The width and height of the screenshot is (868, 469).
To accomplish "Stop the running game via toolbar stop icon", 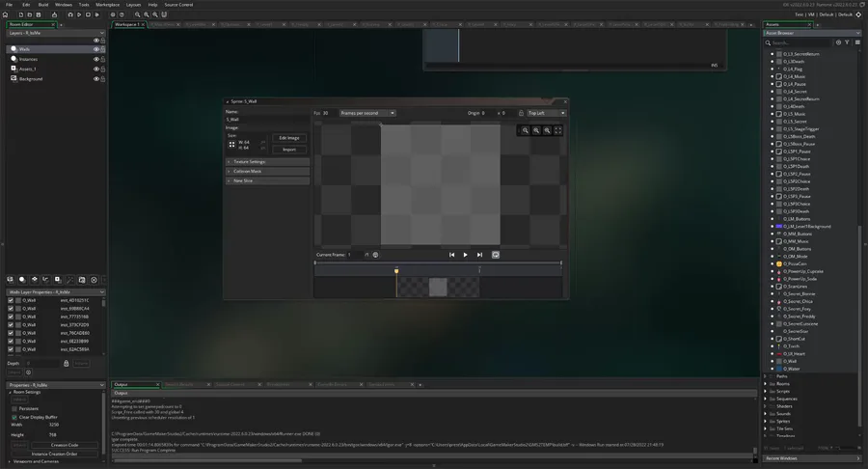I will coord(88,14).
